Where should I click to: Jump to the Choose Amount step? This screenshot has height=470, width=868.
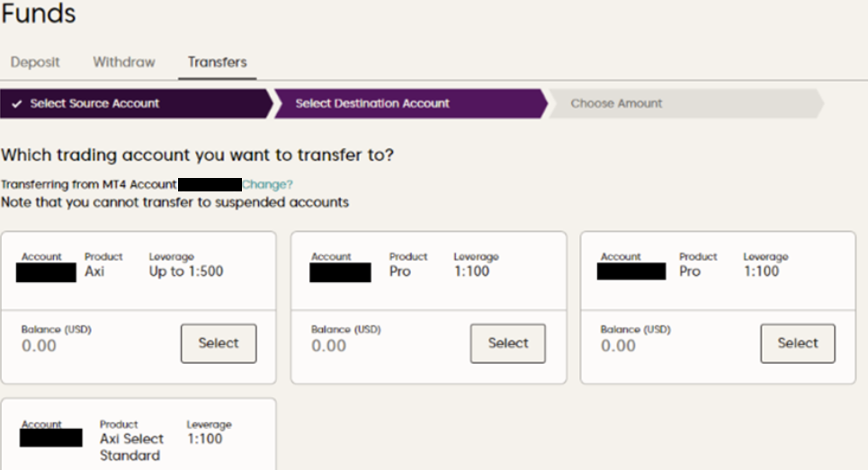(616, 103)
